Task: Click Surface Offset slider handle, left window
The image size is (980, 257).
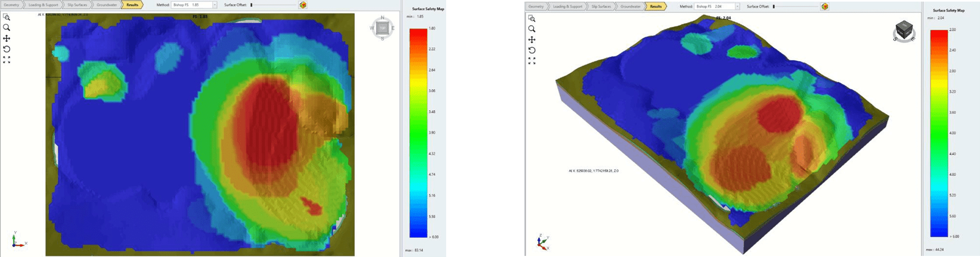Action: (x=252, y=5)
